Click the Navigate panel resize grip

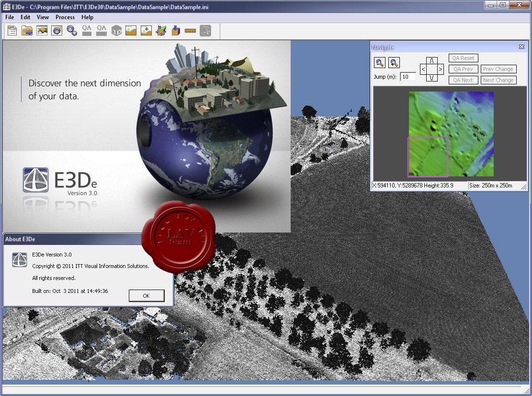point(524,186)
